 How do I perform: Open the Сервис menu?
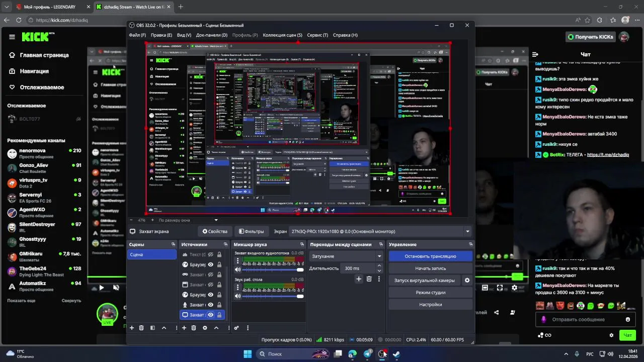coord(317,35)
